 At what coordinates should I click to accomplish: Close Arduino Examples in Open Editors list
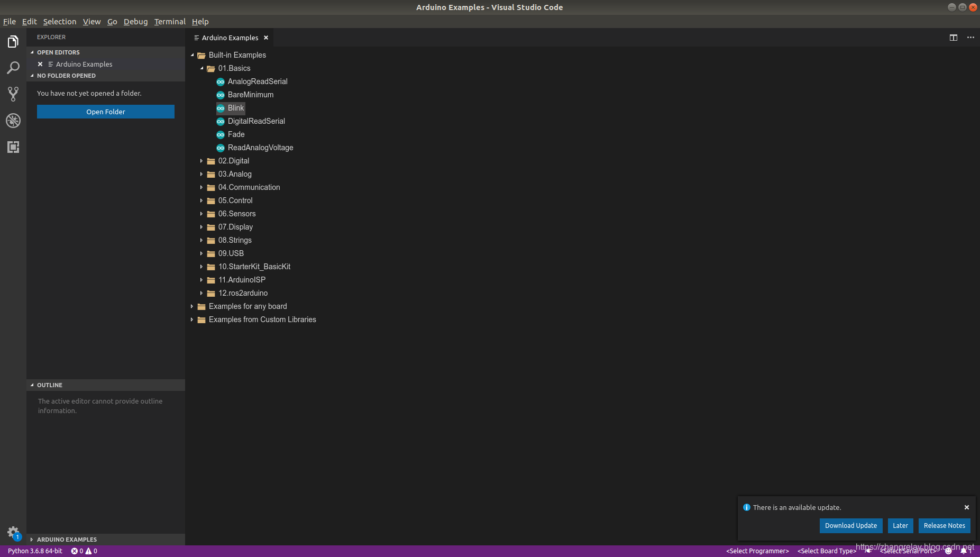click(x=40, y=64)
